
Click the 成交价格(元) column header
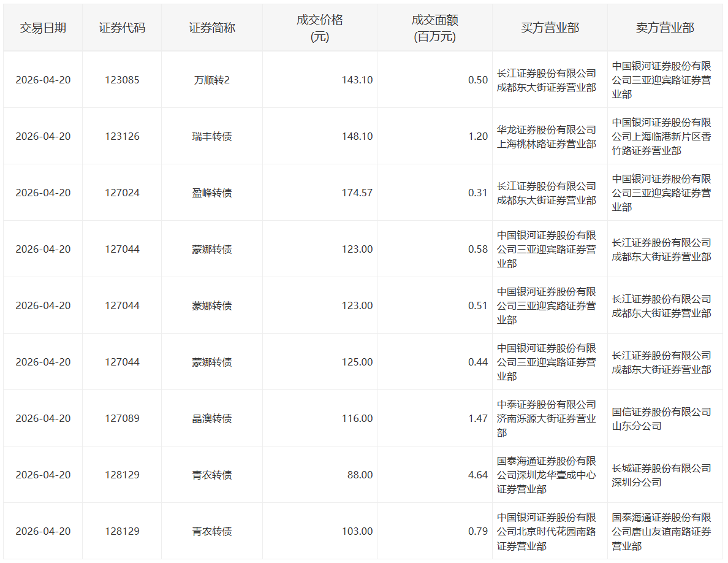(x=319, y=28)
